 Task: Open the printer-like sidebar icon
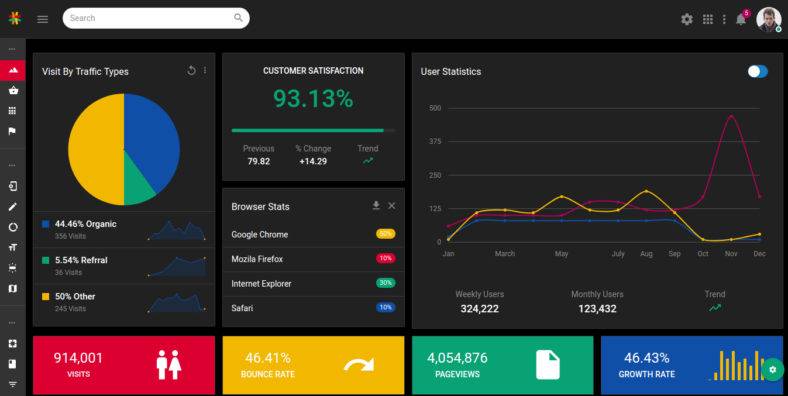(13, 268)
